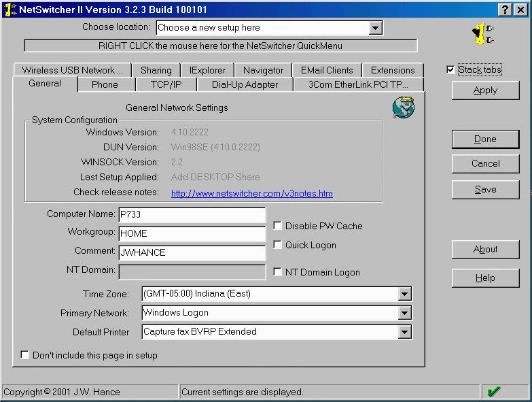Screen dimensions: 532x402
Task: Open the Navigator tab
Action: pos(263,70)
